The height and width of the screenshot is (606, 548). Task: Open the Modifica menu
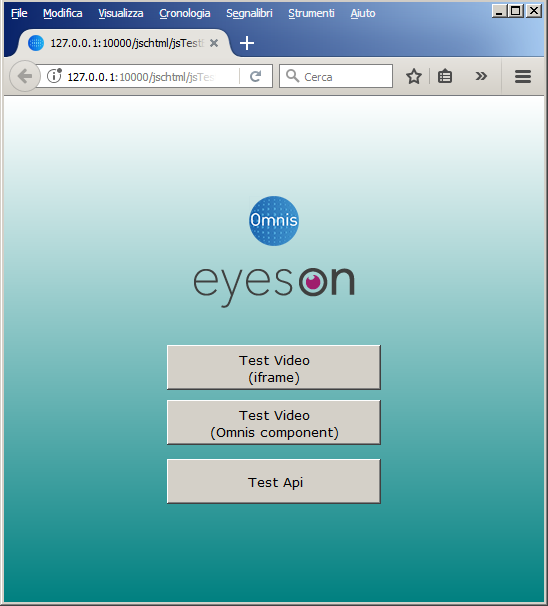pos(63,13)
